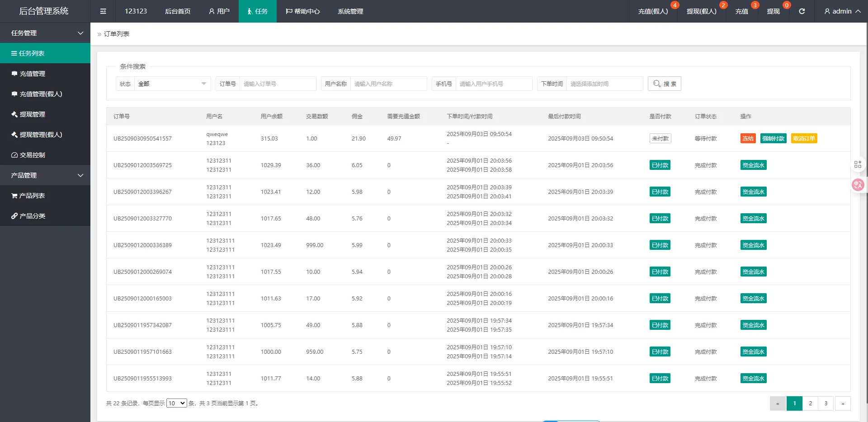Open 提现管理 in the sidebar
The width and height of the screenshot is (868, 422).
pyautogui.click(x=32, y=114)
